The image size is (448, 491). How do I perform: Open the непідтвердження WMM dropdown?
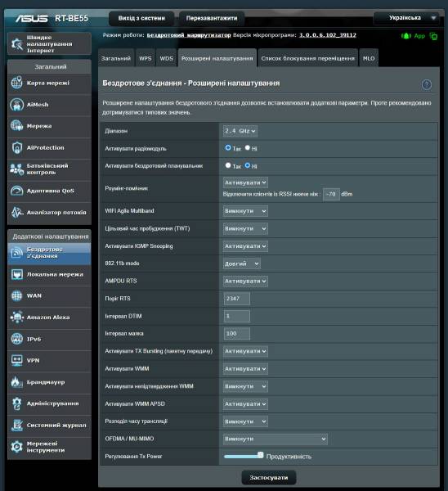click(x=245, y=386)
